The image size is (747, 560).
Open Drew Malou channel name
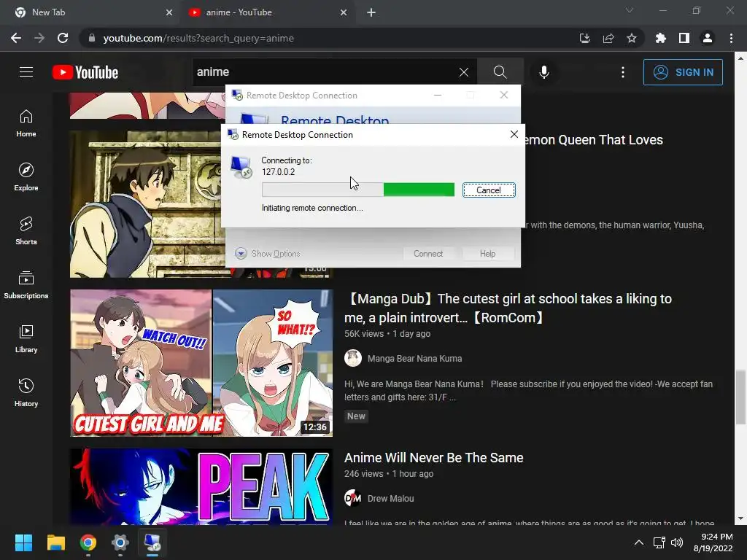coord(391,499)
